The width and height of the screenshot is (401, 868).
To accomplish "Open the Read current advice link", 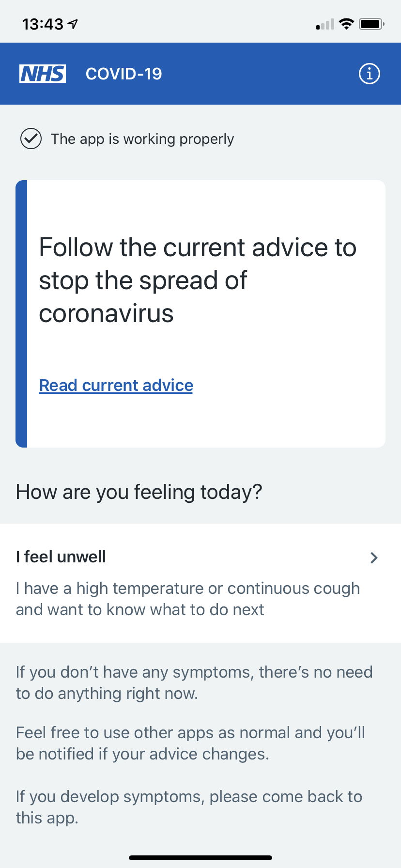I will tap(116, 385).
